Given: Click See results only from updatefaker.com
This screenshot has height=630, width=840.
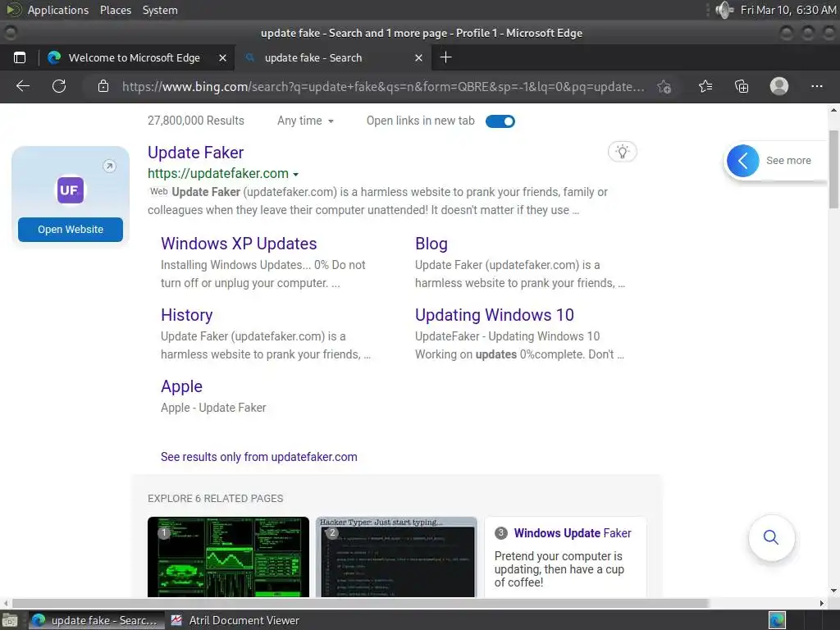Looking at the screenshot, I should (258, 457).
